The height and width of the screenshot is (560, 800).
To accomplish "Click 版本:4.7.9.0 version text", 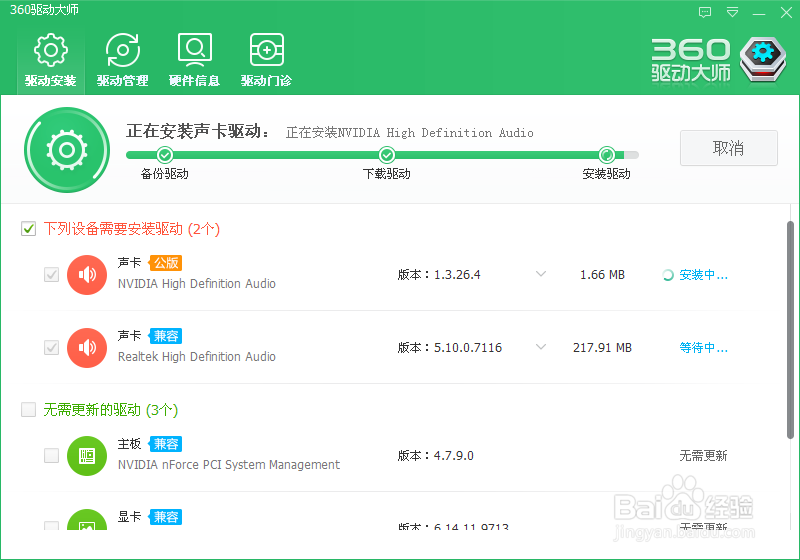I will [436, 455].
